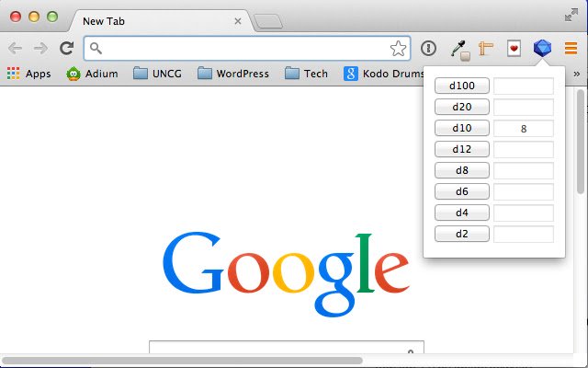
Task: Roll the d20 die
Action: 462,107
